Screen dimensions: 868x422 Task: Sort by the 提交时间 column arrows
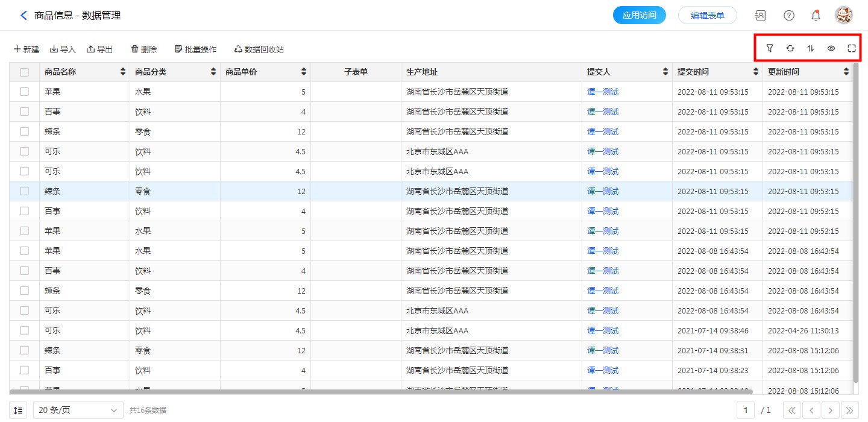point(756,72)
